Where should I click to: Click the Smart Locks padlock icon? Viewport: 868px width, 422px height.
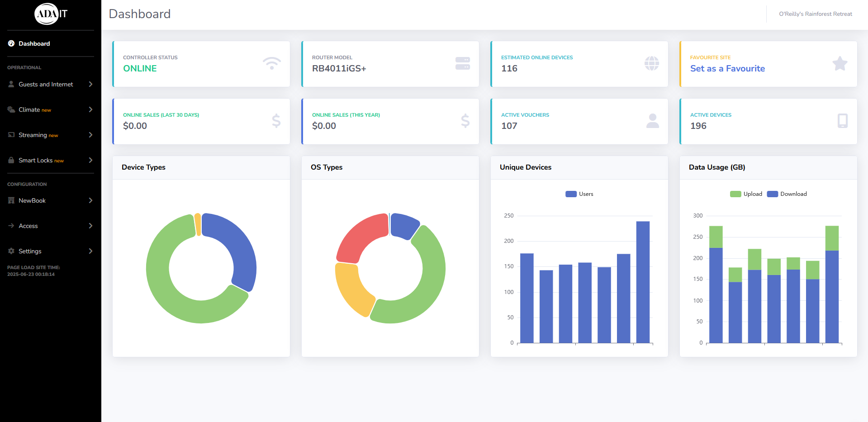click(11, 160)
